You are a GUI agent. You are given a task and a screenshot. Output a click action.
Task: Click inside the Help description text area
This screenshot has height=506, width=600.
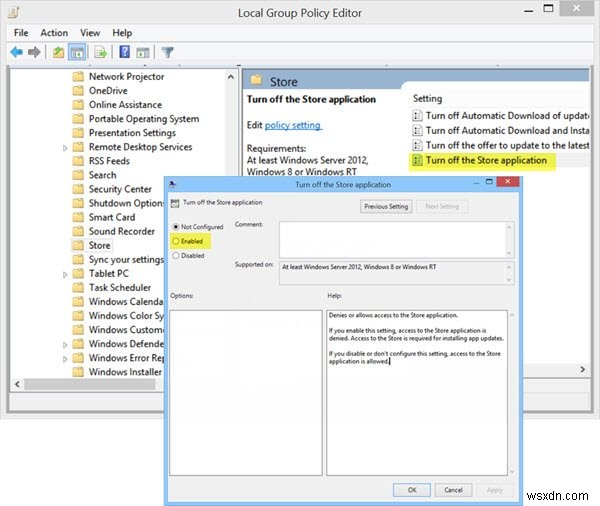[417, 393]
